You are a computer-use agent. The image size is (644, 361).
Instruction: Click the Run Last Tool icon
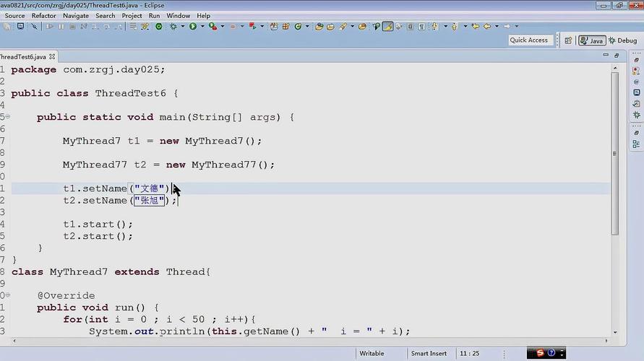[x=212, y=26]
